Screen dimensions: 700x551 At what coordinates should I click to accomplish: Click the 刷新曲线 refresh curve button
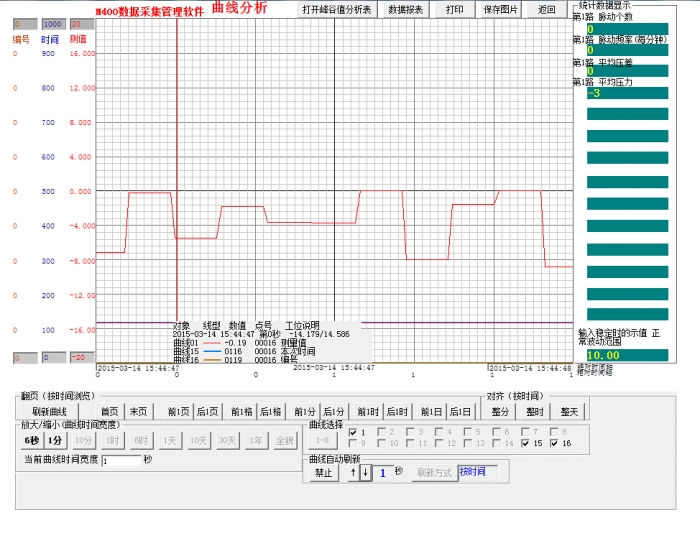point(49,411)
